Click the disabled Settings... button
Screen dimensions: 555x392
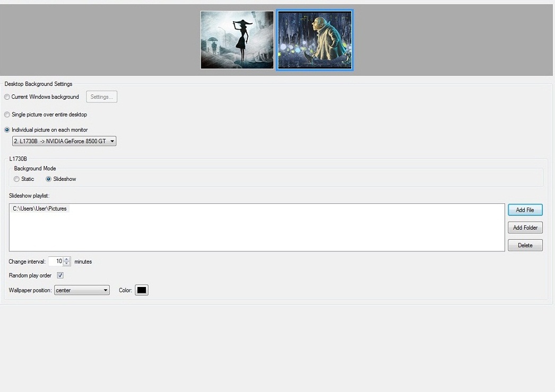pos(101,97)
